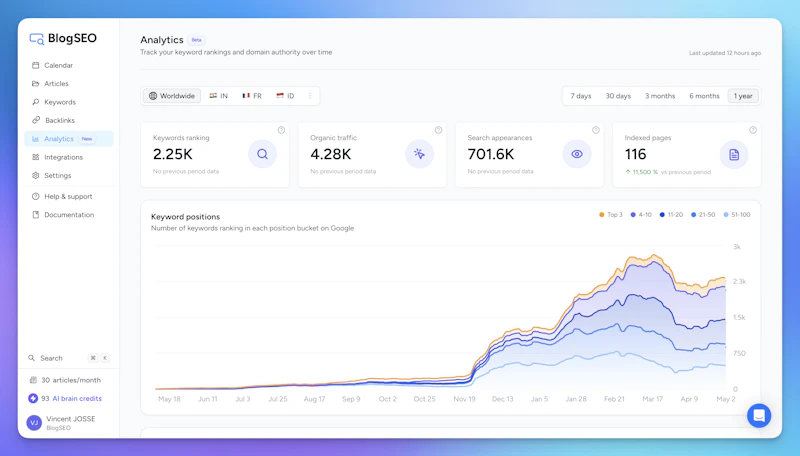The image size is (800, 456).
Task: Click Mar 17 on chart axis
Action: 652,399
